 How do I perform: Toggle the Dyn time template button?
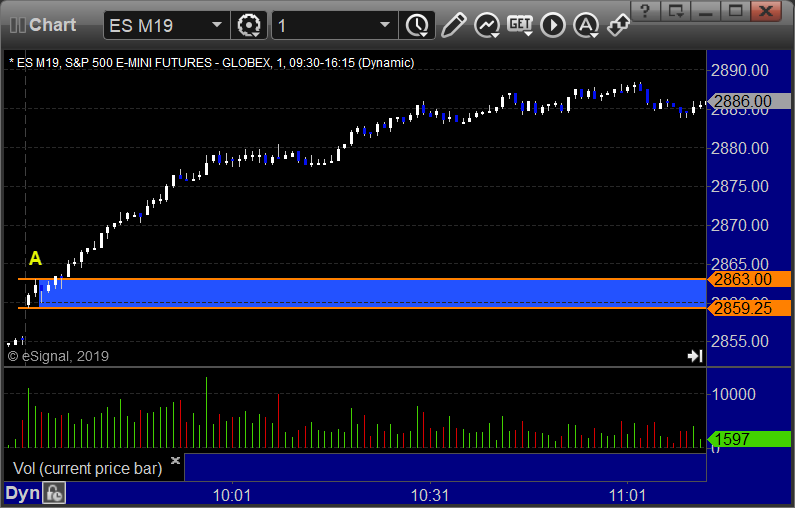(22, 493)
